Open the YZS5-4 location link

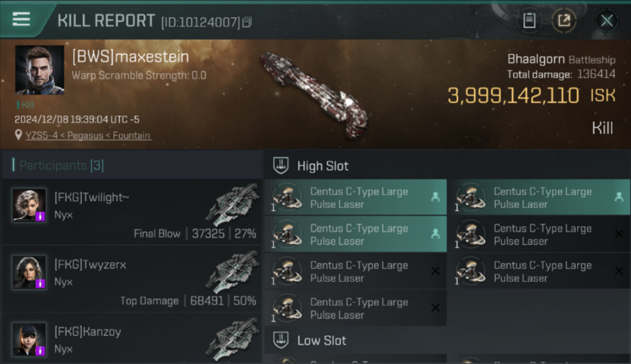pos(88,135)
